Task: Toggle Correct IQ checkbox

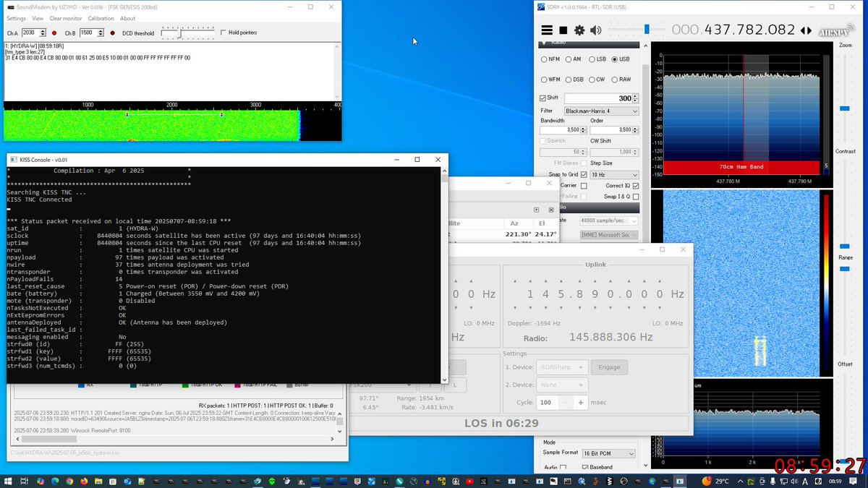Action: pyautogui.click(x=635, y=186)
